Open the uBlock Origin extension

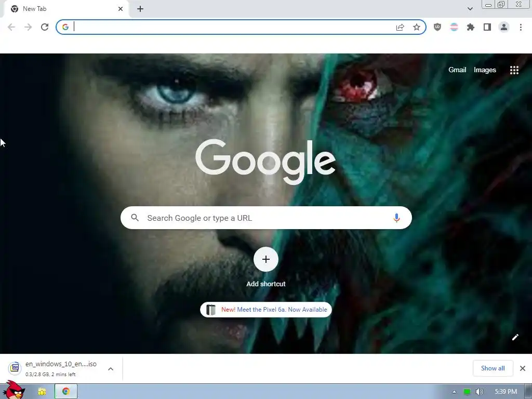[x=437, y=27]
